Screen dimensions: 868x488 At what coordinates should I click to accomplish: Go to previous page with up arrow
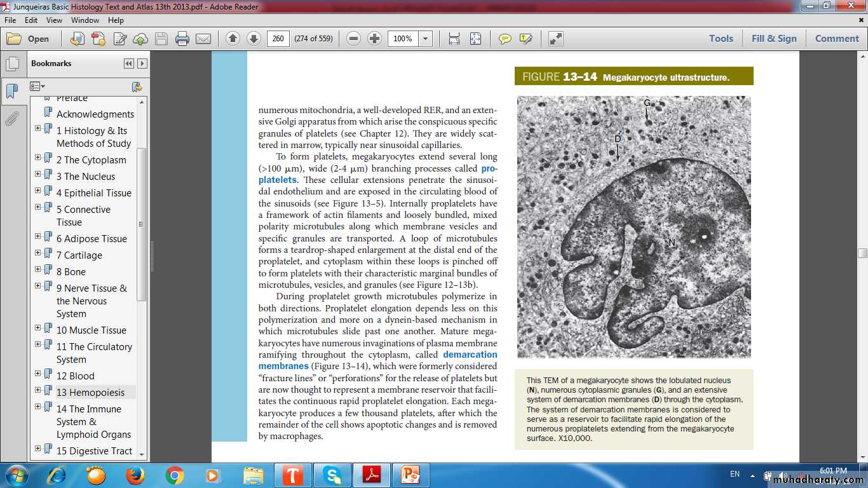tap(233, 39)
